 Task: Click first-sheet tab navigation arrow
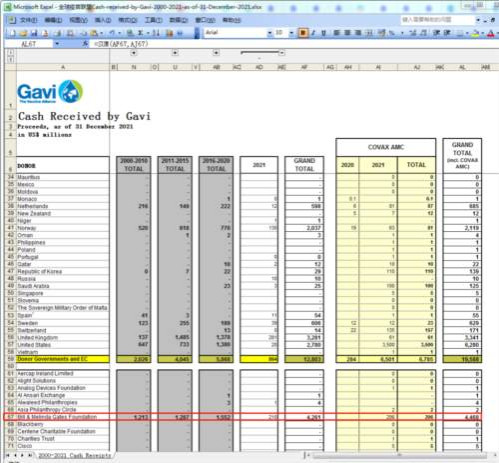[8, 455]
